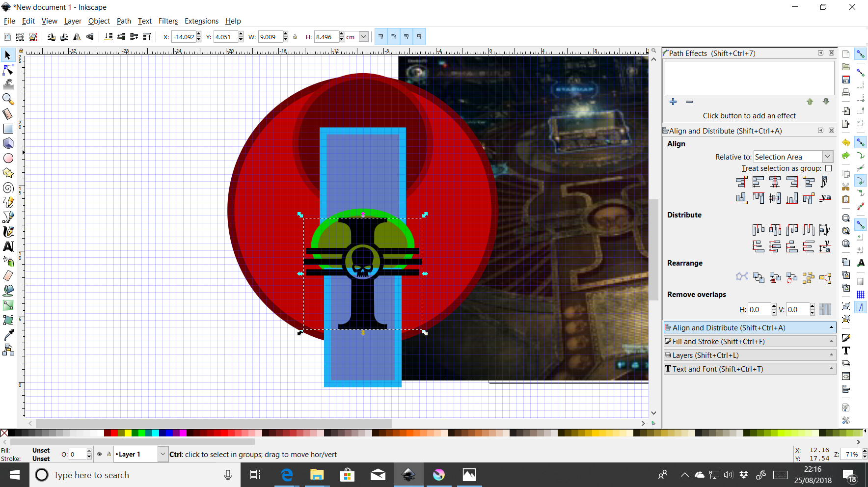Select the Eraser tool
The height and width of the screenshot is (487, 868).
coord(8,276)
